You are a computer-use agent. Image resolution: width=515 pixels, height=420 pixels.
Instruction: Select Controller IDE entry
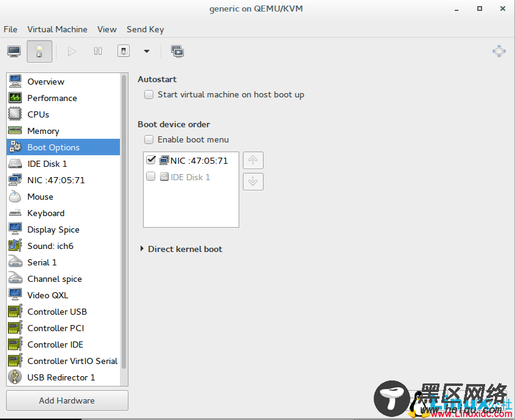(x=63, y=344)
